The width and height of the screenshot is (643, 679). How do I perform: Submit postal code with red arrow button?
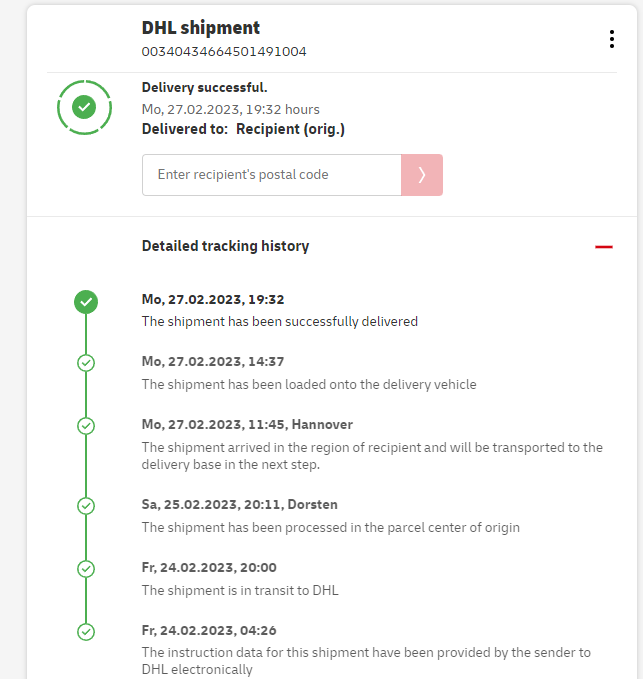coord(422,175)
